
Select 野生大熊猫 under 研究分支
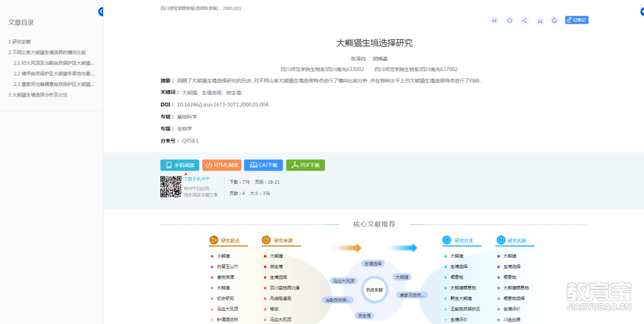(461, 298)
